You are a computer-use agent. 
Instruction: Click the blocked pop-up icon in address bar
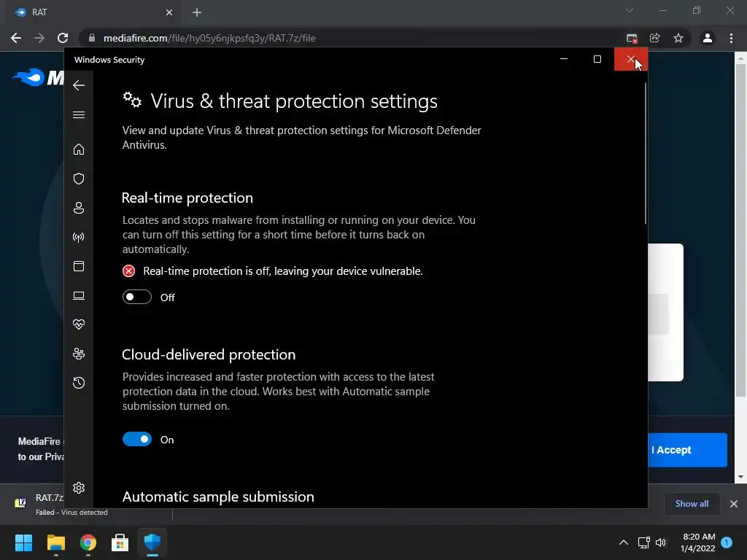pyautogui.click(x=632, y=38)
